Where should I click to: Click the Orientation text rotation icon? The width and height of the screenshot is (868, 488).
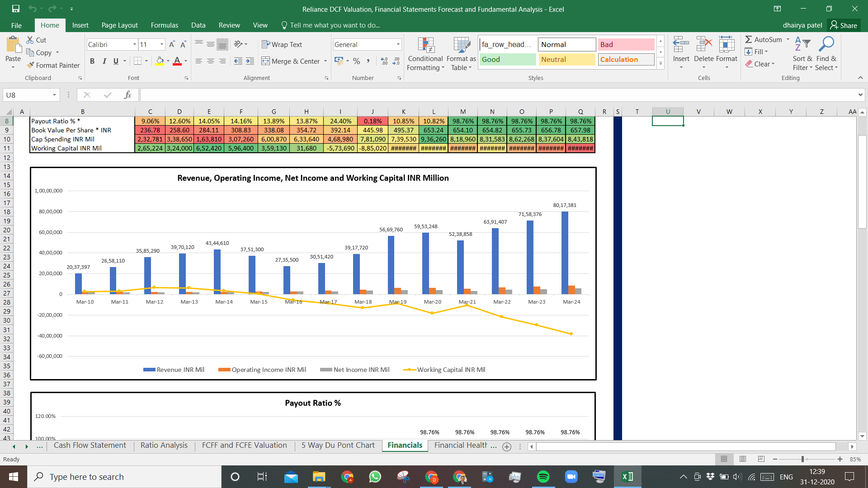coord(238,44)
